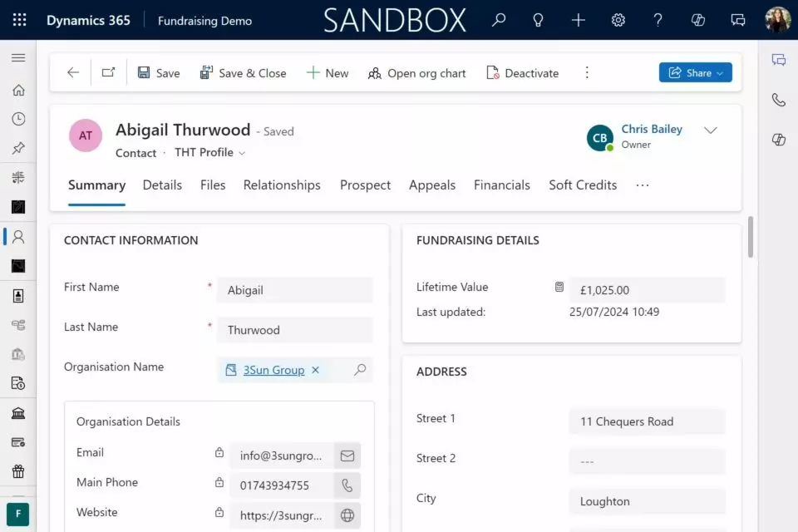Open the settings gear icon
798x532 pixels.
[618, 20]
